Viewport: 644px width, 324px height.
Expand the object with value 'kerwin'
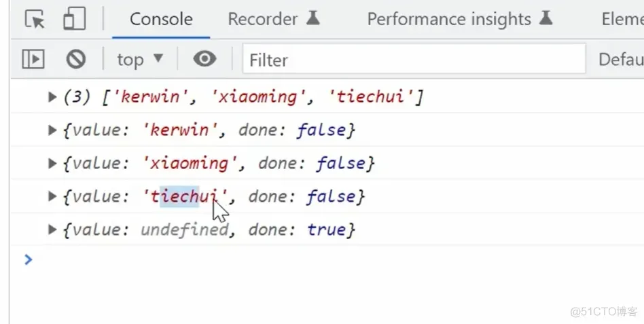click(x=52, y=130)
